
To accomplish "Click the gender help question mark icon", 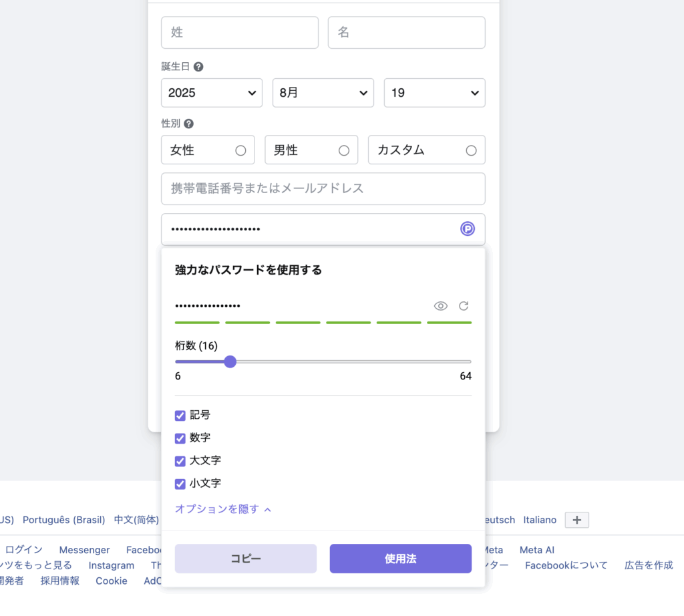I will tap(189, 124).
